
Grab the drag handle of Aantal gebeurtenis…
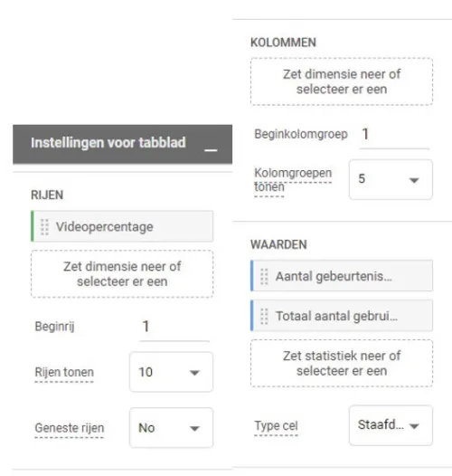point(264,277)
